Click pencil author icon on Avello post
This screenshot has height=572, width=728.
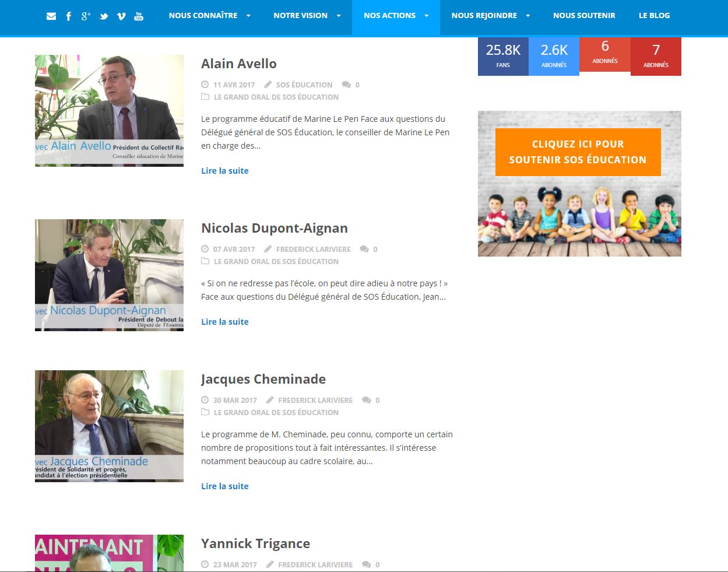click(x=268, y=85)
